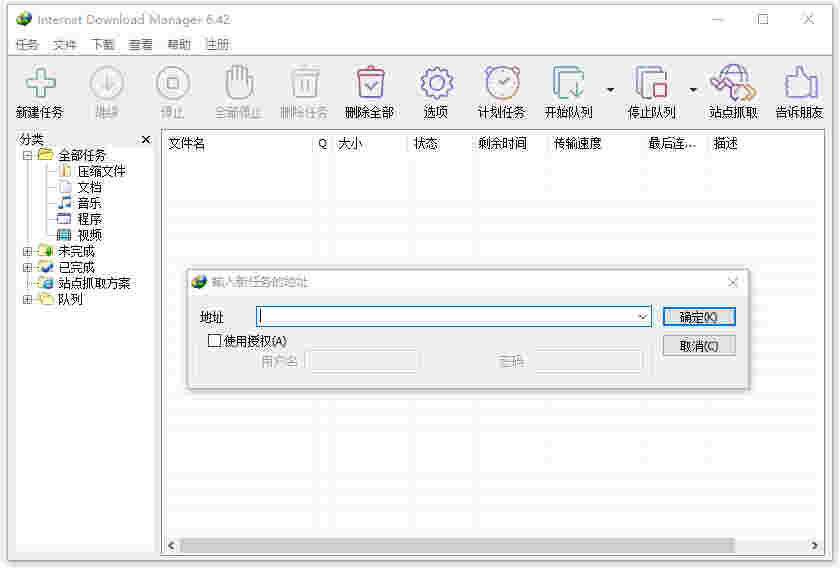Image resolution: width=840 pixels, height=568 pixels.
Task: Select the 队列 folder in tree
Action: [70, 300]
